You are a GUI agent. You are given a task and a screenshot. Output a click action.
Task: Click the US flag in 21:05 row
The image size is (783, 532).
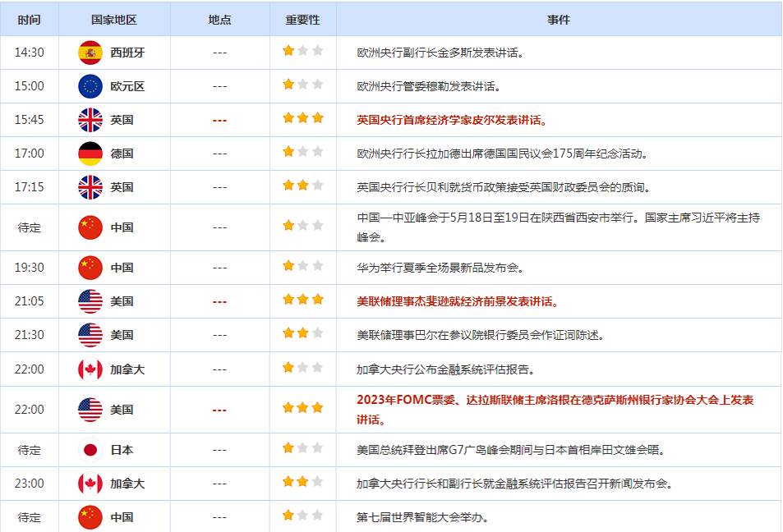(x=90, y=301)
